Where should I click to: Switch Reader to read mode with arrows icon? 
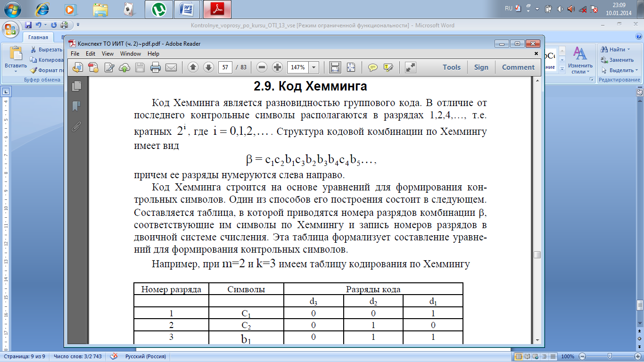(x=411, y=67)
